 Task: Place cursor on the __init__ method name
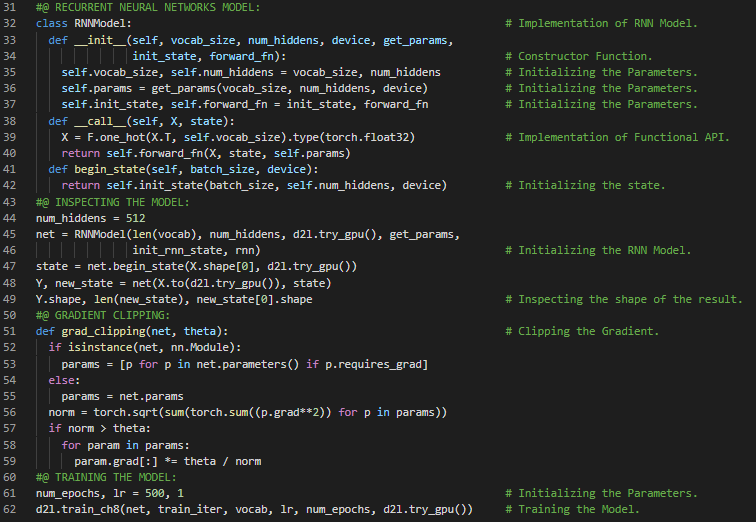click(x=98, y=40)
